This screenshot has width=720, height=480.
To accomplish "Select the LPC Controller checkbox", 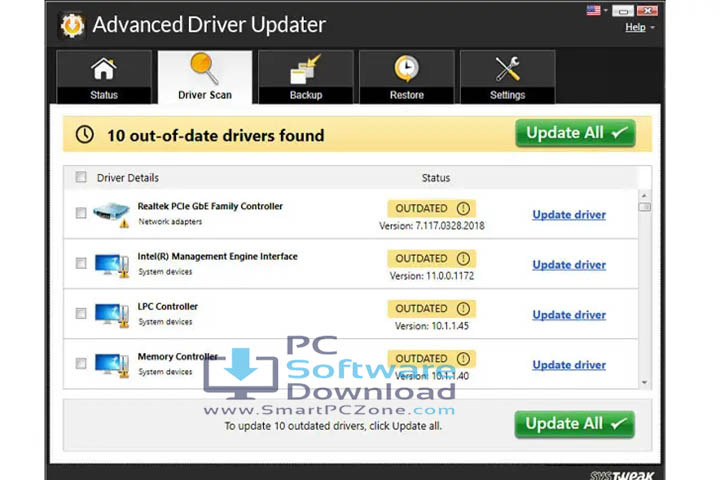I will click(81, 313).
